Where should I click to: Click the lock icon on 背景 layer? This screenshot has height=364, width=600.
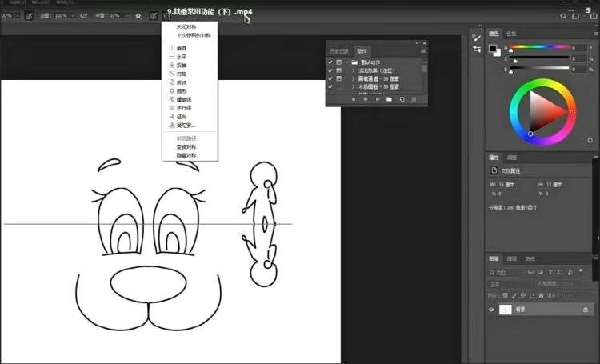pyautogui.click(x=586, y=310)
